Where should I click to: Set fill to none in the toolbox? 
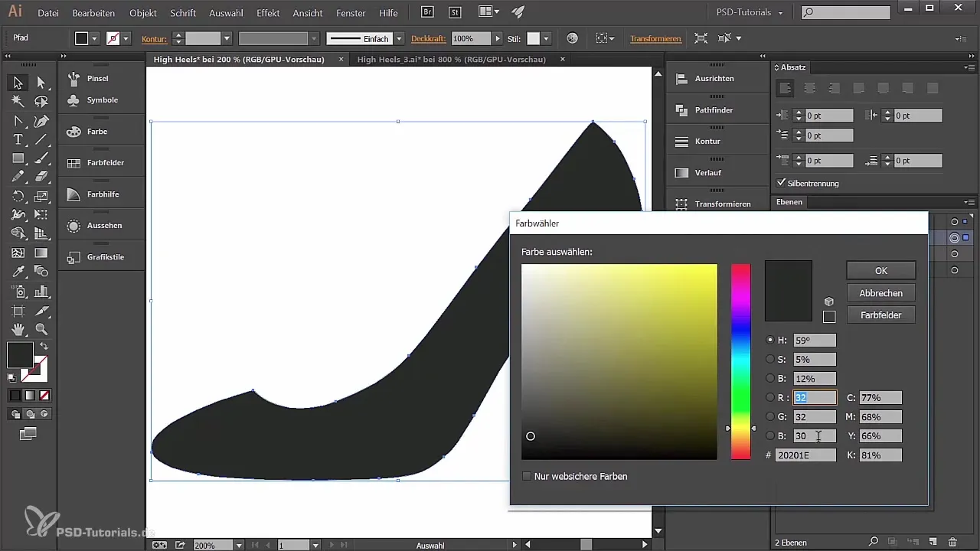[44, 396]
